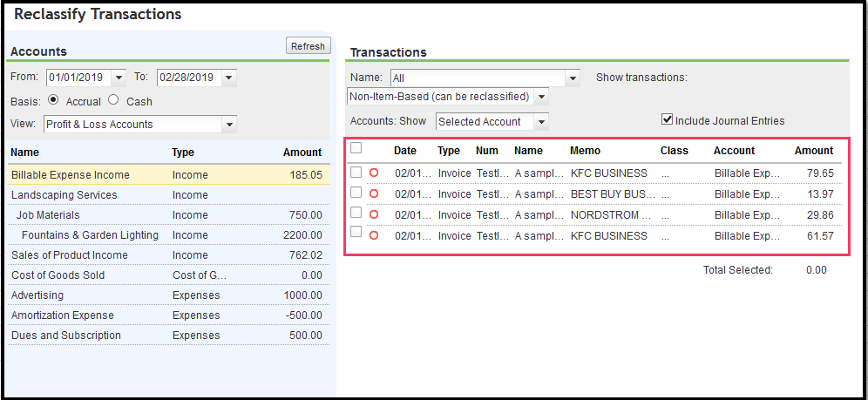Click the red circle icon on the BEST BUY row
The height and width of the screenshot is (400, 868).
pyautogui.click(x=374, y=193)
